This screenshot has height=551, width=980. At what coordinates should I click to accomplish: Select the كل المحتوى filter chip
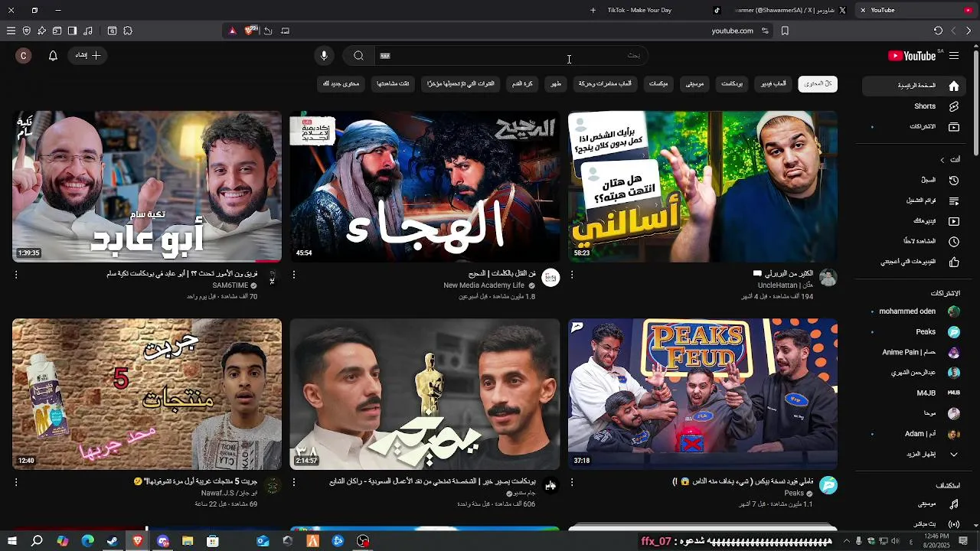coord(818,83)
